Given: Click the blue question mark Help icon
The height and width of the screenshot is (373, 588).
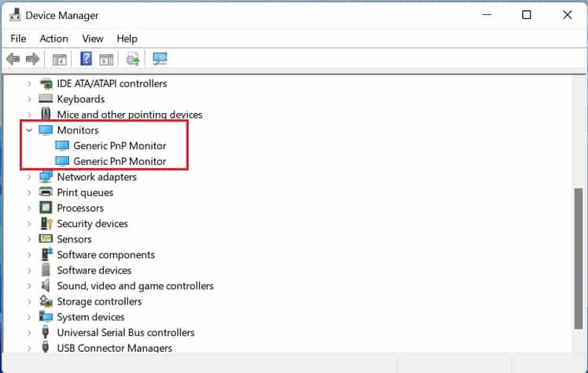Looking at the screenshot, I should pyautogui.click(x=86, y=59).
